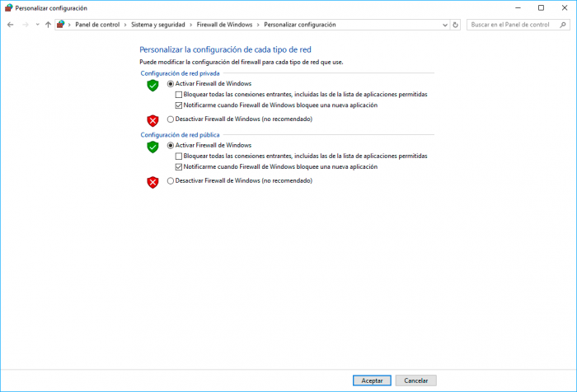
Task: Click Personalizar configuración breadcrumb
Action: [300, 25]
